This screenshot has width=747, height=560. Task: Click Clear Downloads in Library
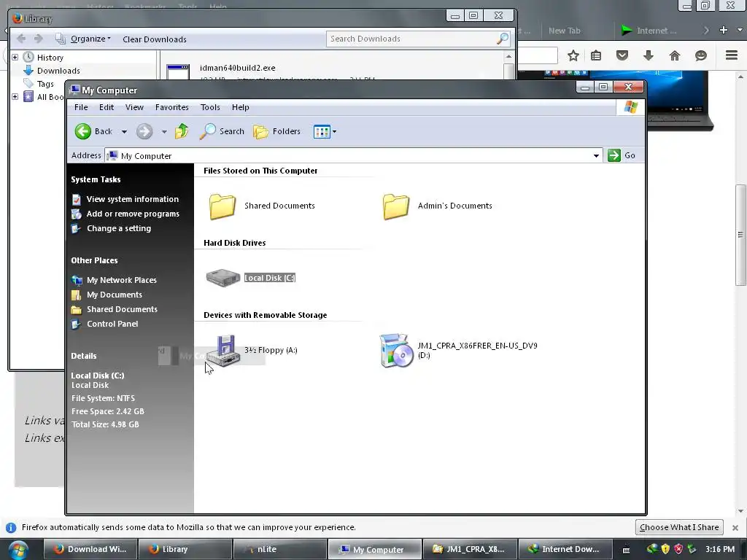coord(155,39)
